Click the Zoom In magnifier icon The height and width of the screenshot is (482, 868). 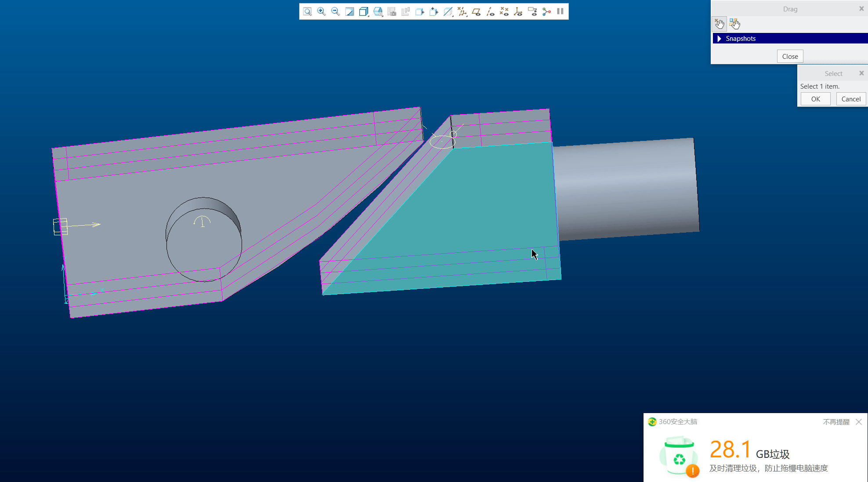[322, 12]
